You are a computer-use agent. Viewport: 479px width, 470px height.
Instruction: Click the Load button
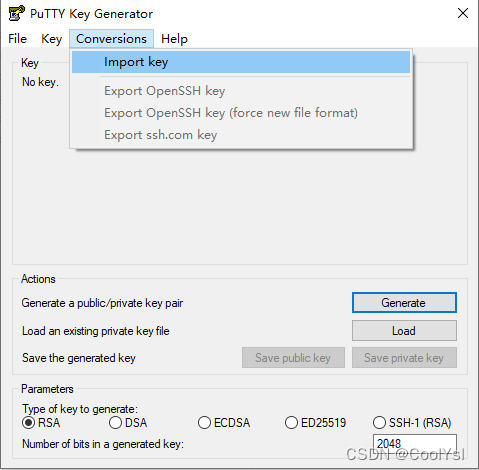pyautogui.click(x=404, y=331)
